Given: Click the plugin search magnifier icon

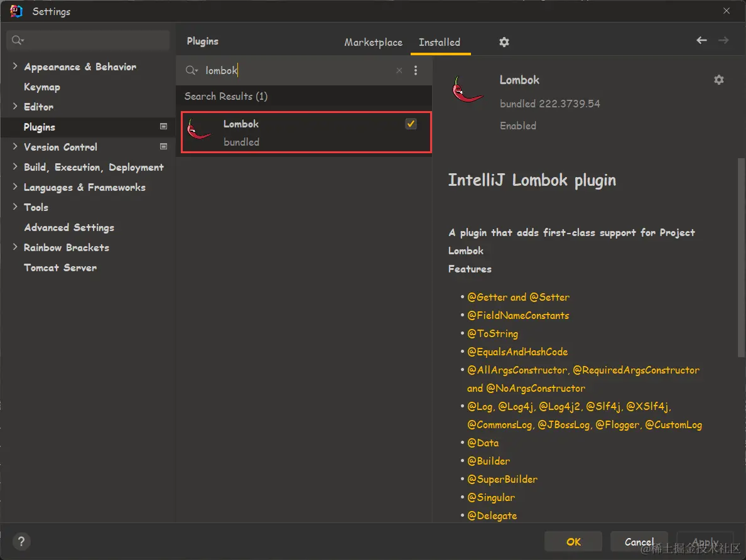Looking at the screenshot, I should [x=192, y=70].
